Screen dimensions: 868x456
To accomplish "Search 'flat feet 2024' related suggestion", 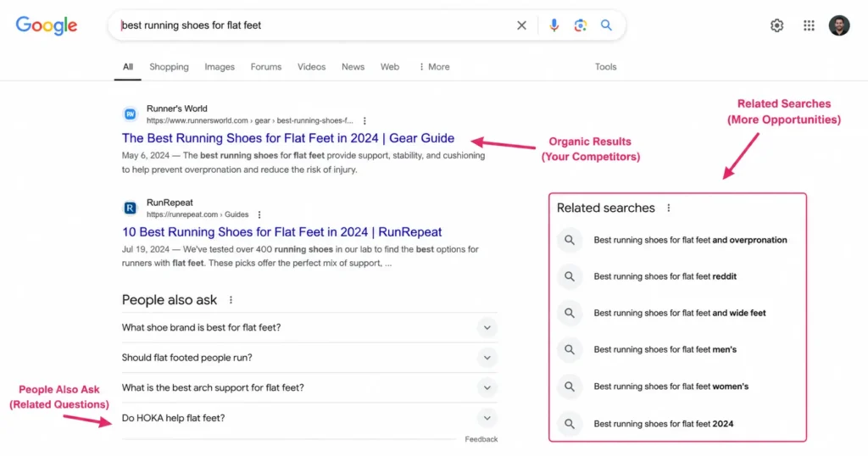I will tap(663, 424).
